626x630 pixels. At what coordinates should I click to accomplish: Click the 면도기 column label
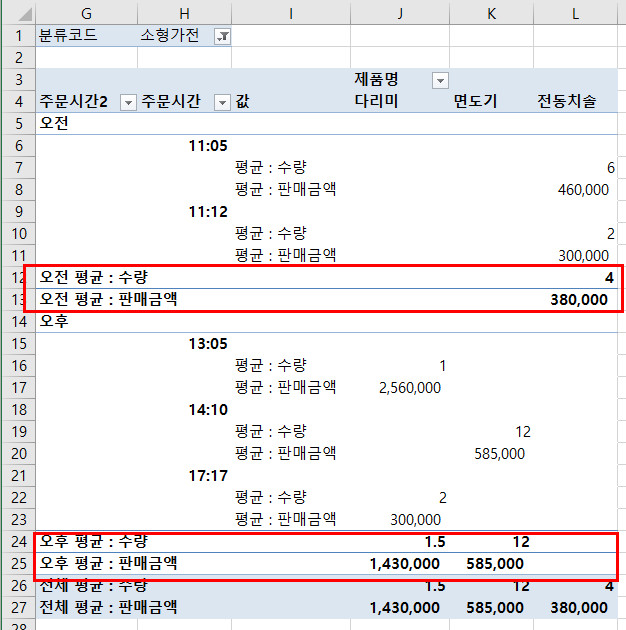tap(475, 102)
